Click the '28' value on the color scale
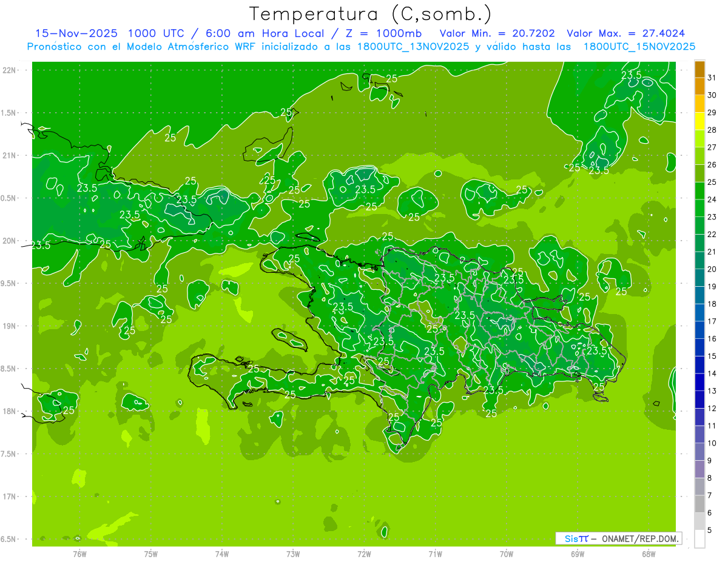Viewport: 728px width, 562px height. [x=712, y=130]
